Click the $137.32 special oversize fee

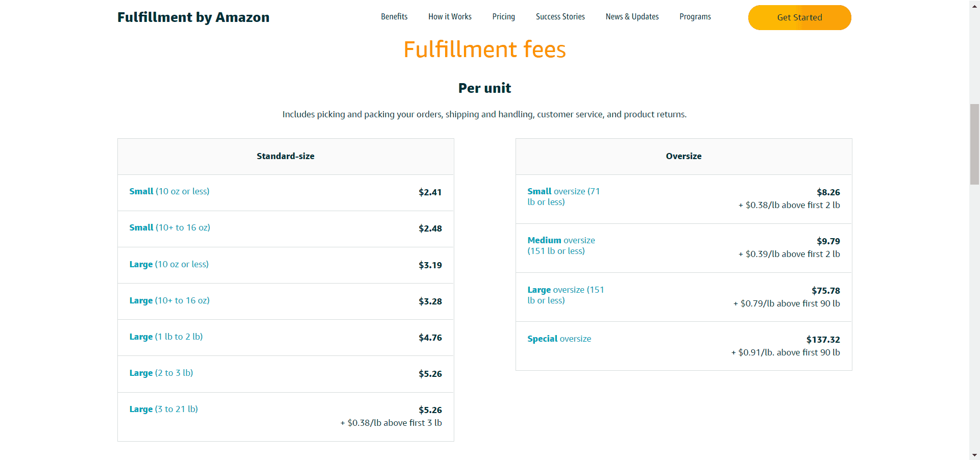823,340
